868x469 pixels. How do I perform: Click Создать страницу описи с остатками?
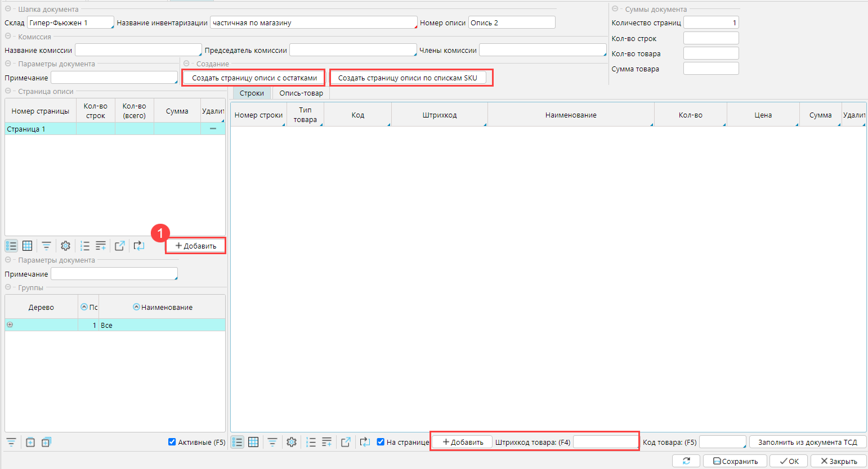(x=254, y=78)
